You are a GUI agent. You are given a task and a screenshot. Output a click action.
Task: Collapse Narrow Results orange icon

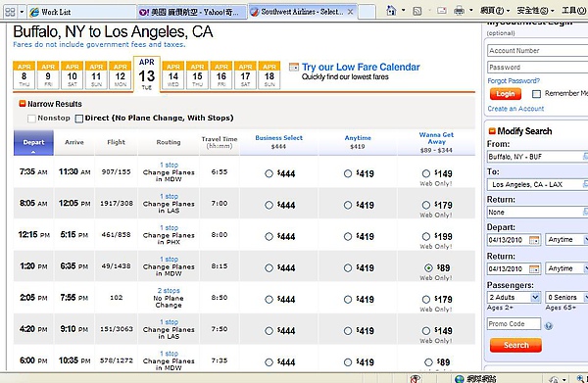coord(23,104)
